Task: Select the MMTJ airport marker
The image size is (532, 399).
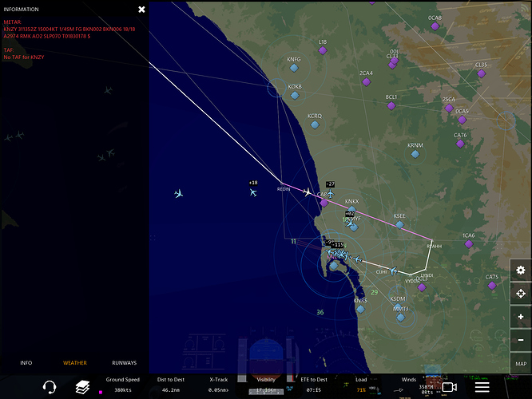Action: pos(401,318)
